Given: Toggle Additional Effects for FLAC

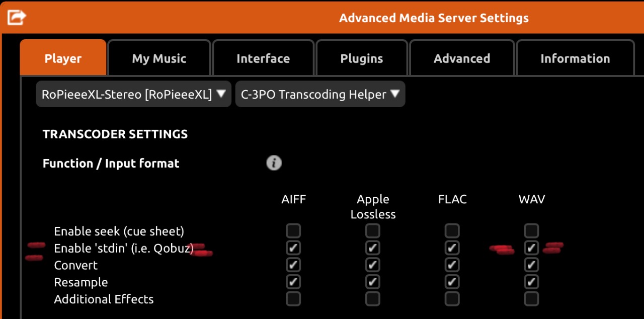Looking at the screenshot, I should pos(452,299).
